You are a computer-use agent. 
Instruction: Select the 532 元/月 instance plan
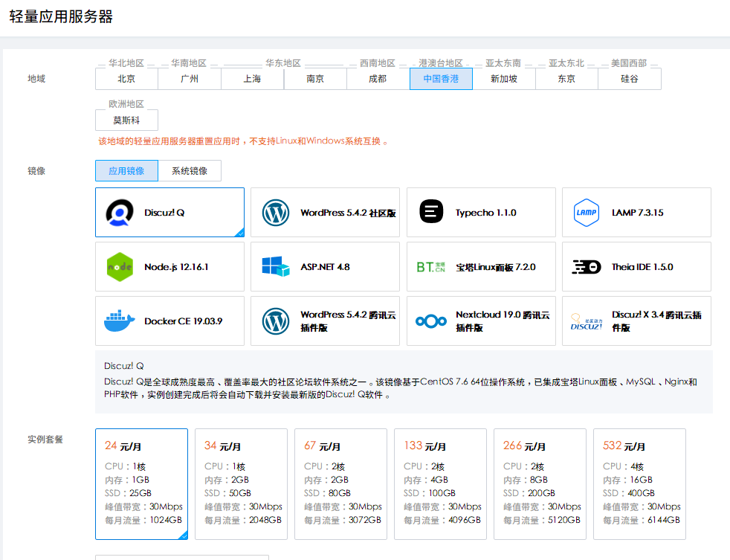coord(640,484)
